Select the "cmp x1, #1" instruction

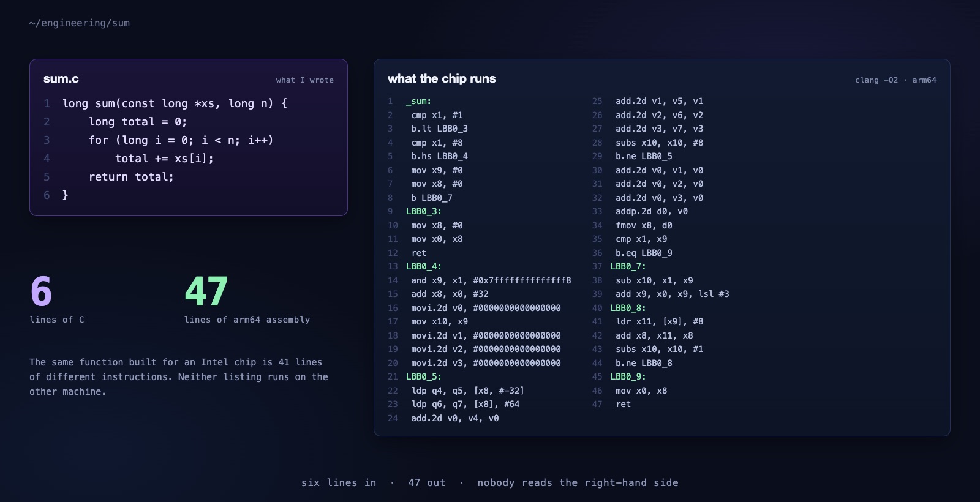[x=437, y=115]
